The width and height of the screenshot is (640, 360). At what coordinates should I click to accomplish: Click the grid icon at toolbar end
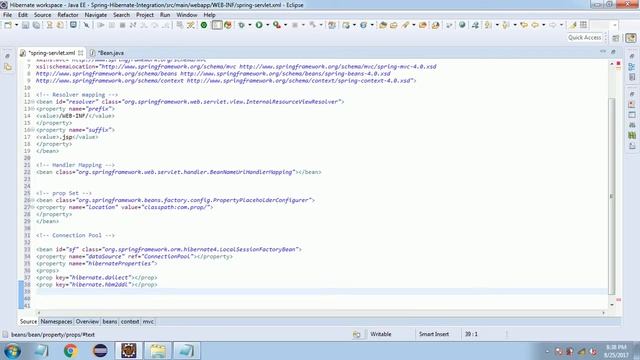tap(584, 25)
